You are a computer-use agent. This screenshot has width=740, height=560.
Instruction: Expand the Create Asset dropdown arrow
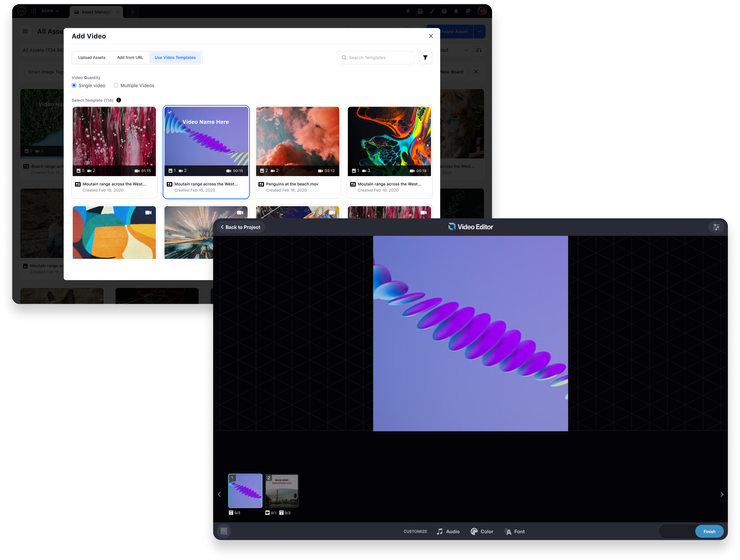click(479, 32)
